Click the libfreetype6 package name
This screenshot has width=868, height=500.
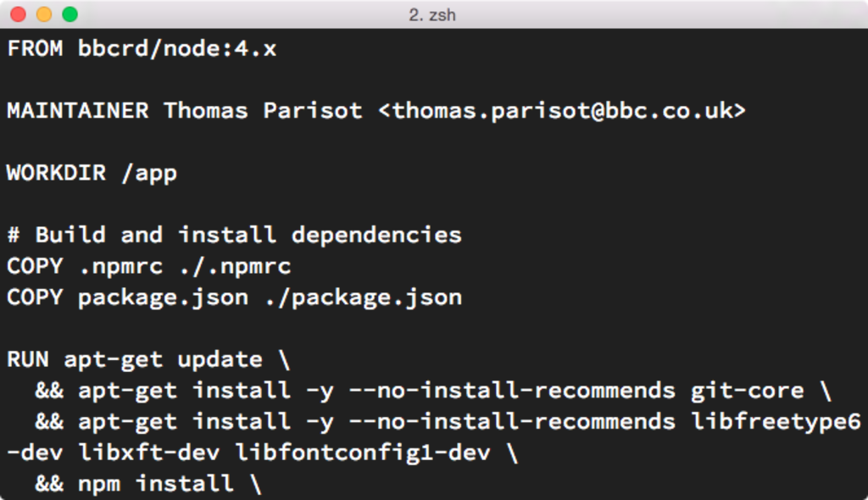click(x=776, y=421)
